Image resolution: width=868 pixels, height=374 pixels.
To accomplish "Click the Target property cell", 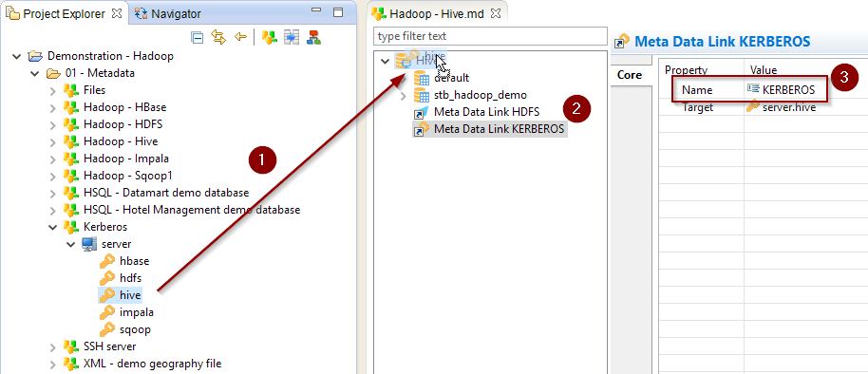I will [697, 107].
